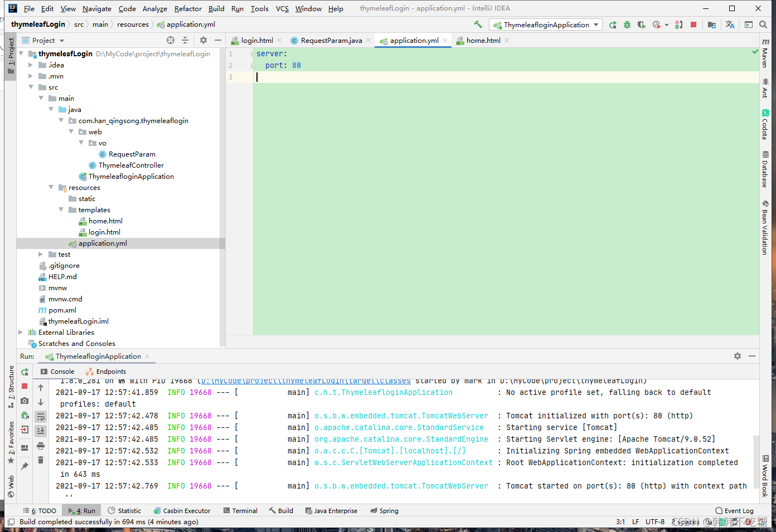Switch to login.html editor tab
This screenshot has height=532, width=776.
coord(257,40)
